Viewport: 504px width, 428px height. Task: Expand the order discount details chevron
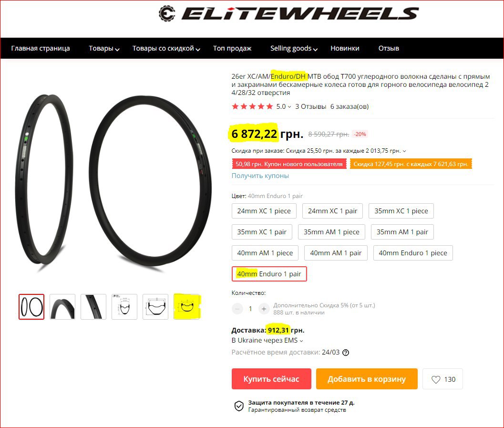coord(404,151)
